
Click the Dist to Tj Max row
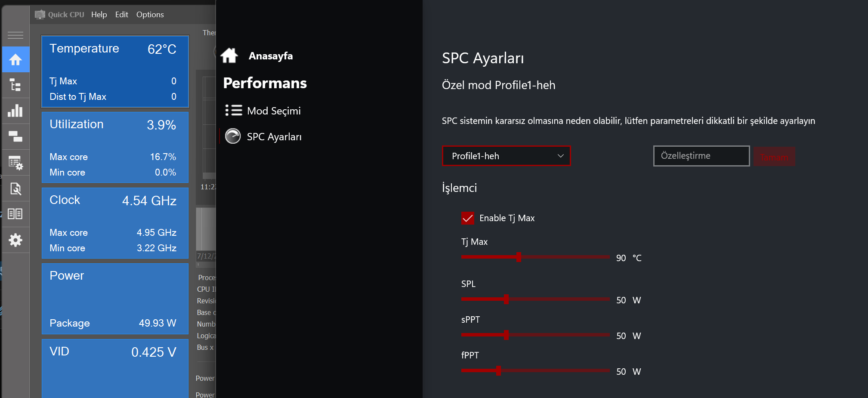[113, 97]
